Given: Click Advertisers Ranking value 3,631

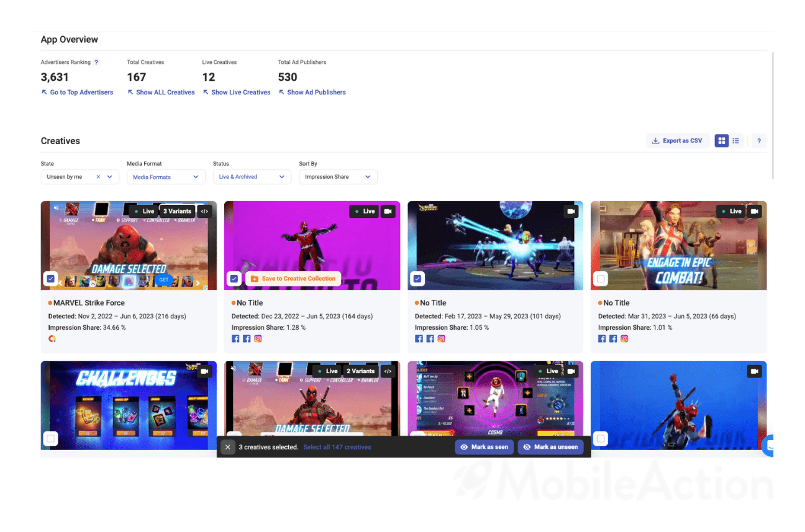Looking at the screenshot, I should click(x=55, y=77).
